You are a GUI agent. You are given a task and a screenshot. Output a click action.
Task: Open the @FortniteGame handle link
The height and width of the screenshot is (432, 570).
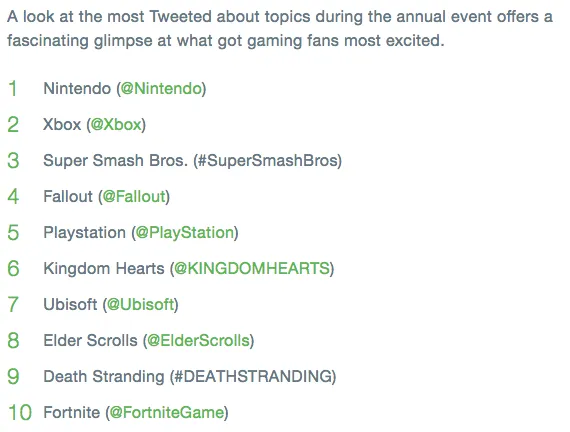(x=167, y=412)
